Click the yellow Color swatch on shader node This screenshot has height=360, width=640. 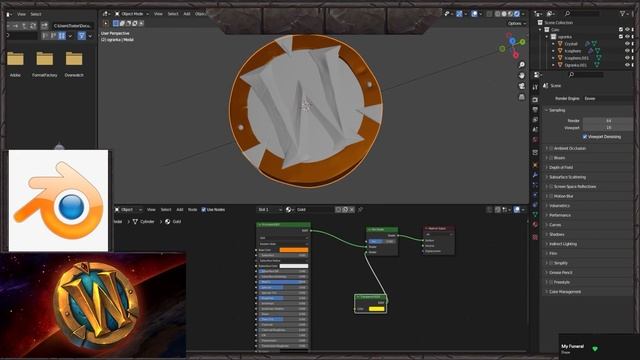pos(376,309)
